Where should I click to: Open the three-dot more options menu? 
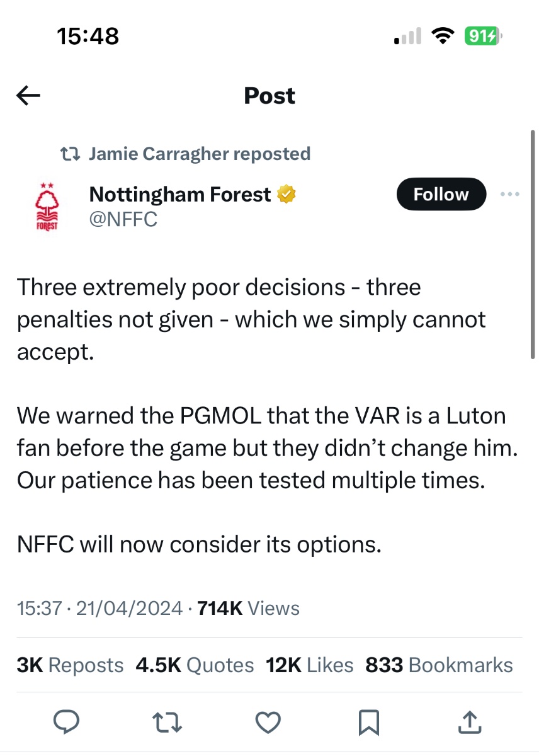coord(509,194)
